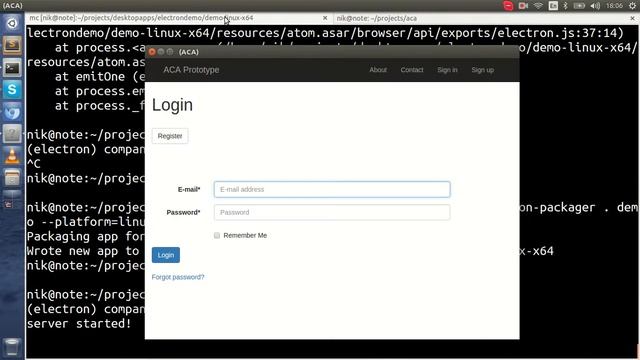Open the battery status indicator
Image resolution: width=640 pixels, height=360 pixels.
tap(579, 6)
